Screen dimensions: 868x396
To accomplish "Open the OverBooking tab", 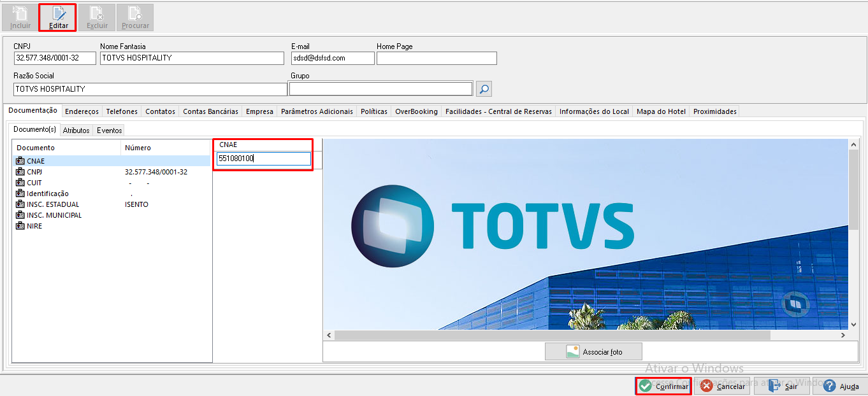I will (416, 111).
